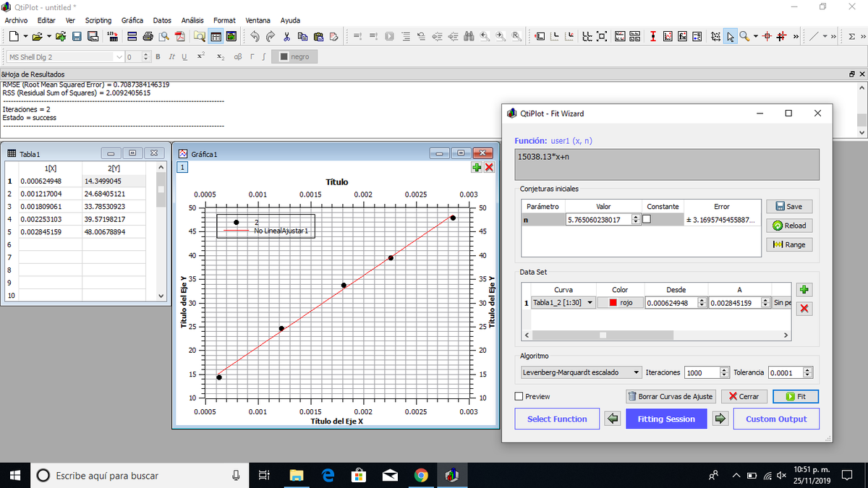Toggle bold text formatting
The height and width of the screenshot is (488, 868).
[158, 56]
